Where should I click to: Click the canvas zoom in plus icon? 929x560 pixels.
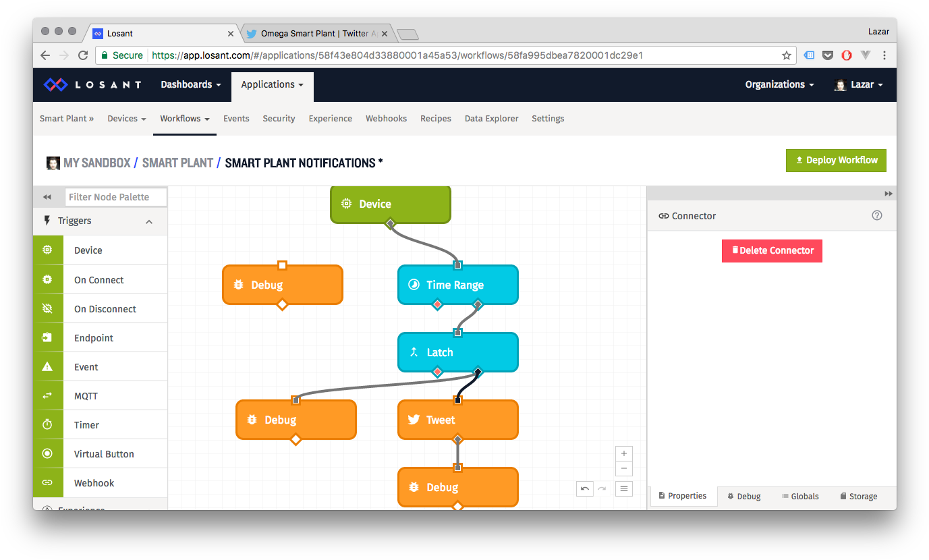[624, 453]
